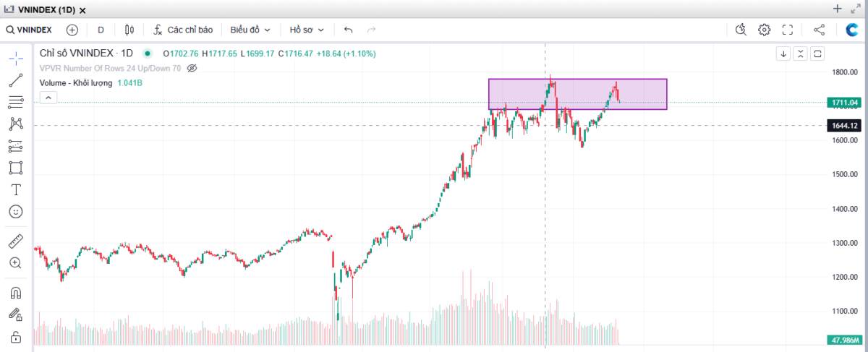This screenshot has width=868, height=352.
Task: Collapse the indicator legend chevron
Action: click(x=47, y=98)
